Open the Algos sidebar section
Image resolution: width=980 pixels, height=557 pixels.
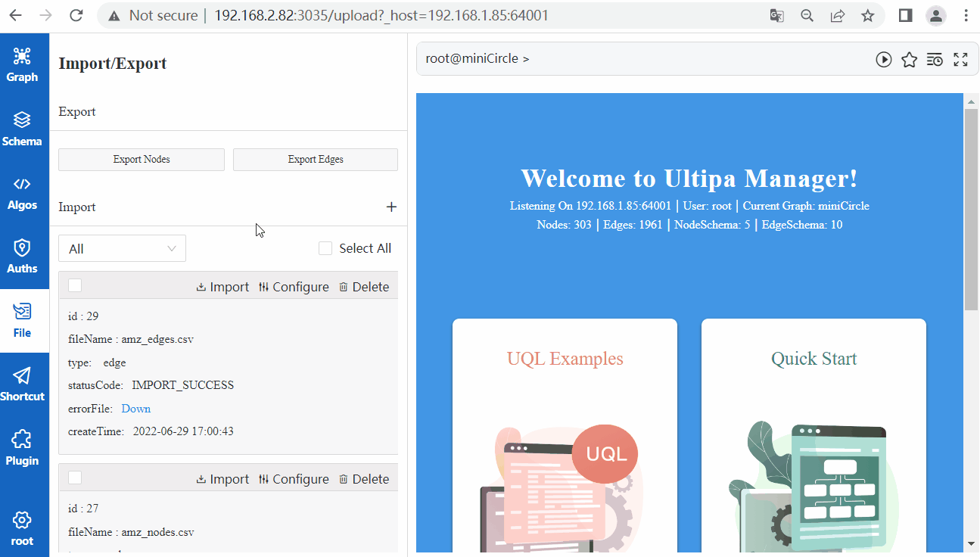click(x=22, y=193)
